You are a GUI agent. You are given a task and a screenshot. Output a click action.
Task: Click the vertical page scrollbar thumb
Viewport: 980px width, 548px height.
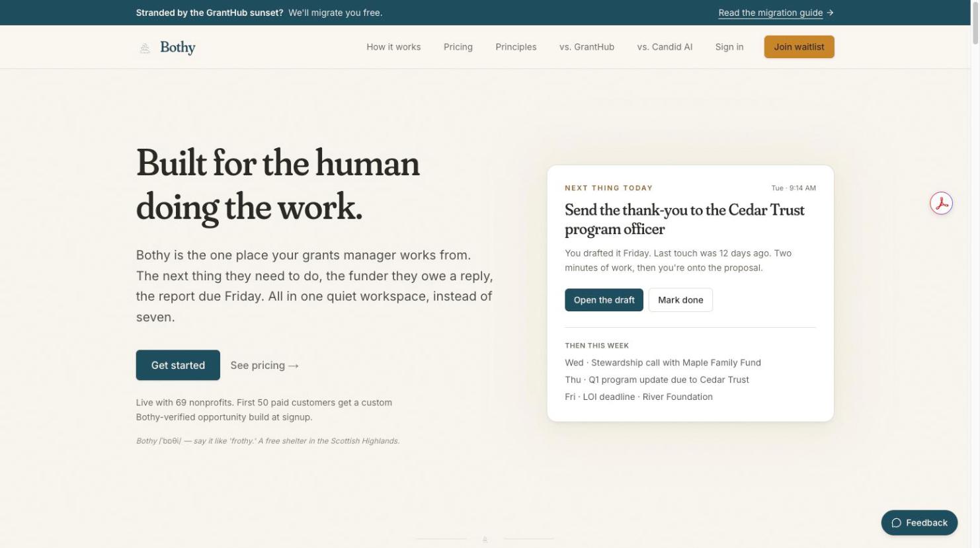coord(975,24)
